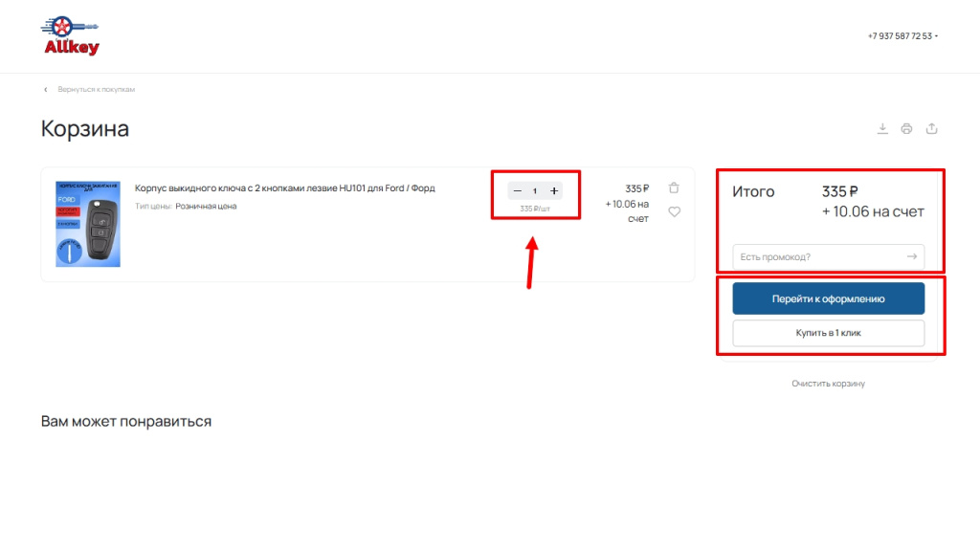Print the cart with printer icon
Viewport: 980px width, 551px height.
pyautogui.click(x=906, y=129)
